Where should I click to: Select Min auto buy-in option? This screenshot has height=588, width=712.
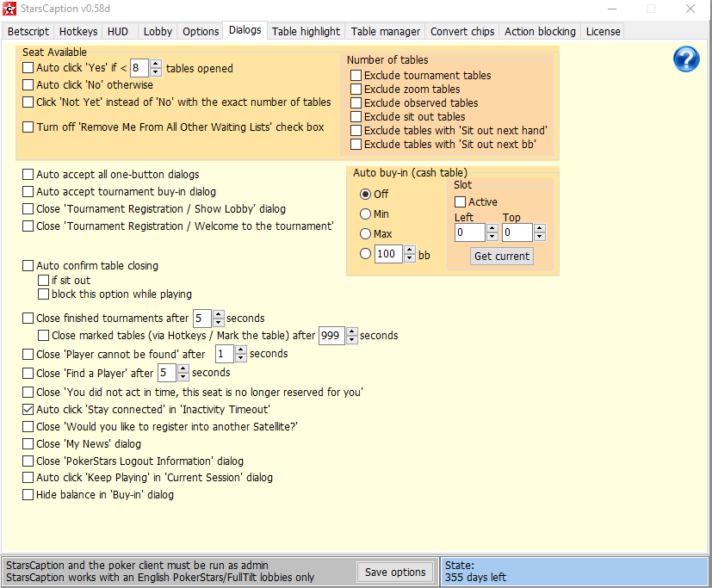[x=366, y=214]
